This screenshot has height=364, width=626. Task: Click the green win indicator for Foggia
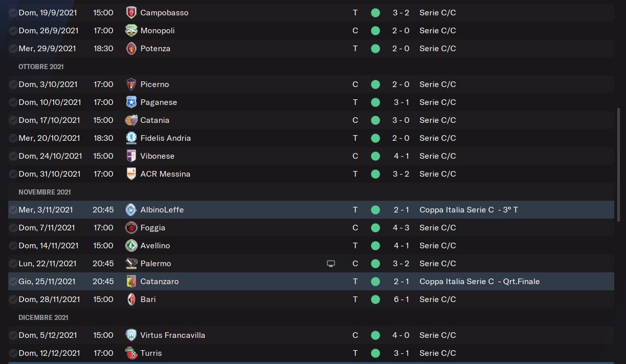pos(375,228)
